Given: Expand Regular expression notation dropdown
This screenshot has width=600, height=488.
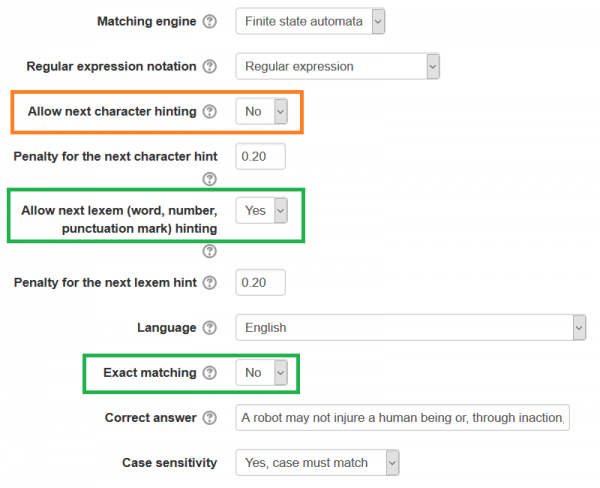Looking at the screenshot, I should point(338,67).
